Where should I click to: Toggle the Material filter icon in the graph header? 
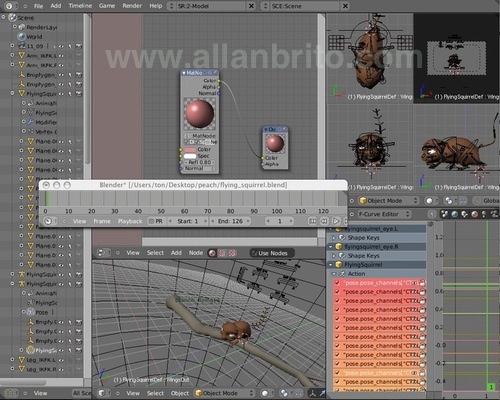pyautogui.click(x=474, y=214)
